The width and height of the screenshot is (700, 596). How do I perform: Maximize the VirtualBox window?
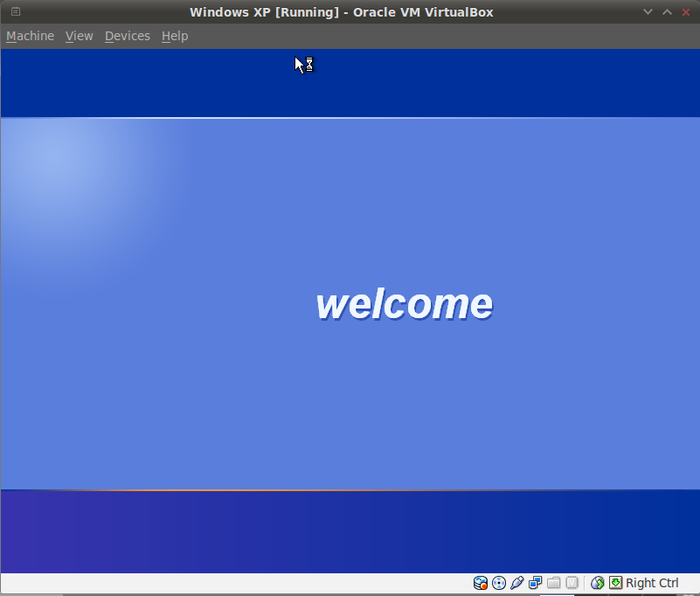click(667, 12)
